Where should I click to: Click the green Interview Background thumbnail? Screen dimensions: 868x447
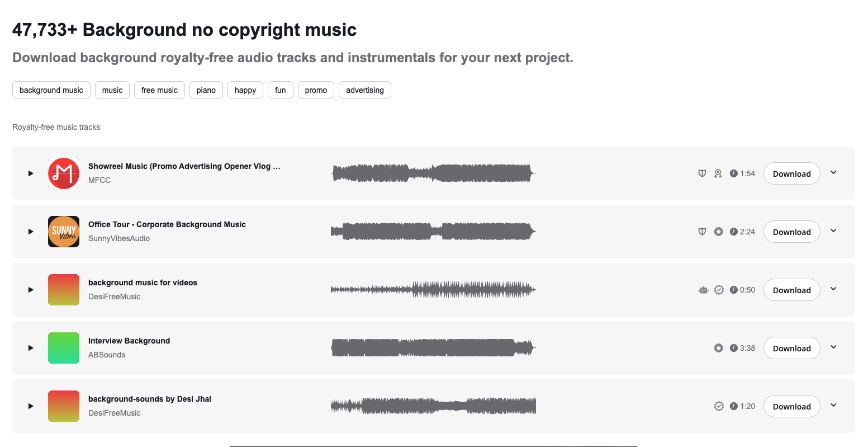coord(64,348)
